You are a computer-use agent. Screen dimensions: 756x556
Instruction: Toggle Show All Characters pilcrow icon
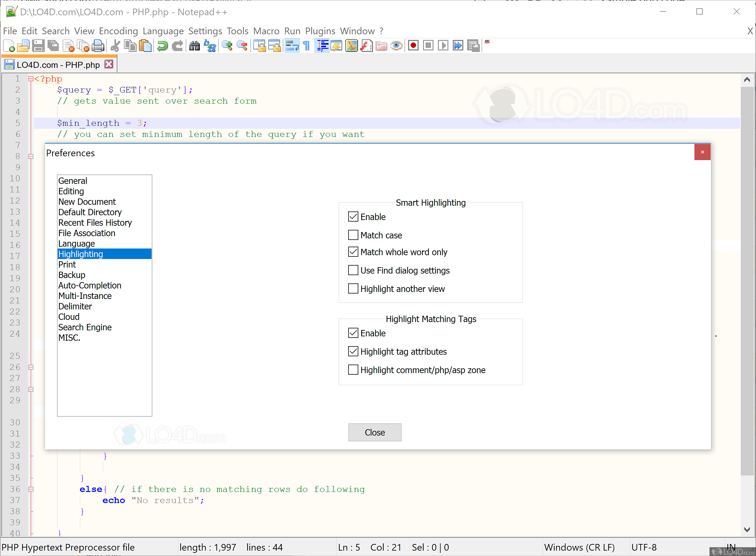point(306,46)
